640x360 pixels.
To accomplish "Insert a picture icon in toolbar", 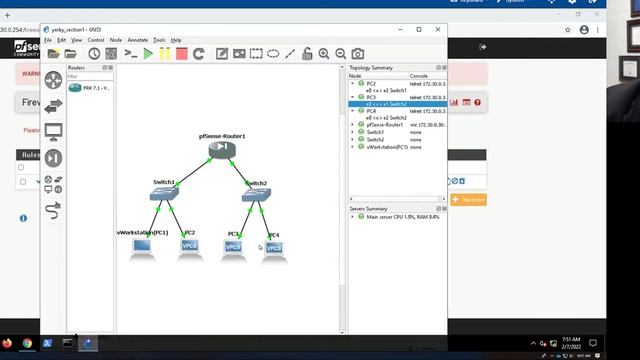I will point(239,53).
